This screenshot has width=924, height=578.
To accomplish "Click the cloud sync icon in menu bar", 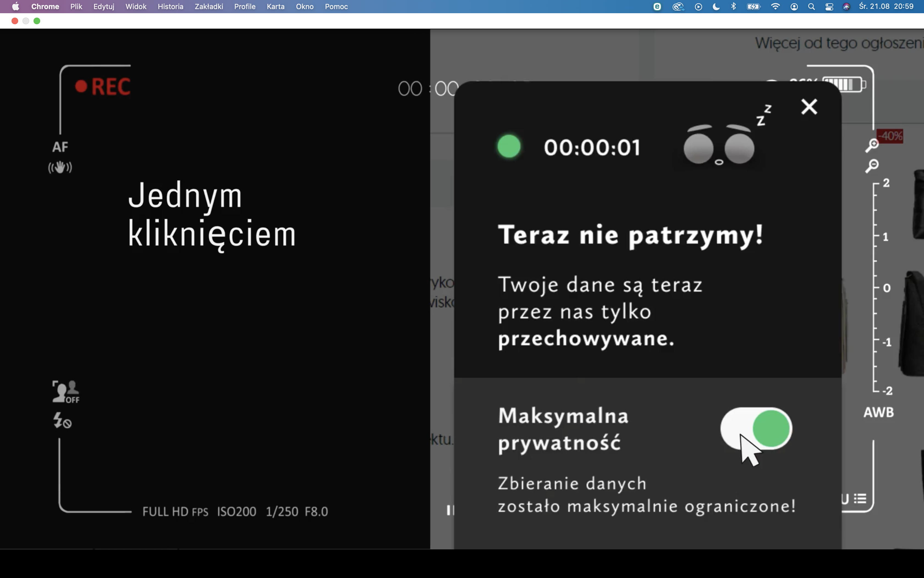I will pyautogui.click(x=678, y=7).
